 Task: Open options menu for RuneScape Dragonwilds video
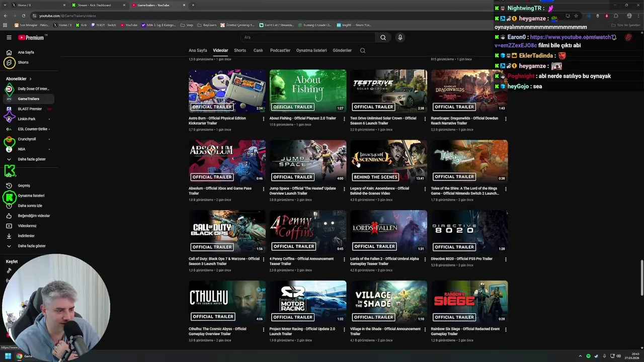point(506,119)
